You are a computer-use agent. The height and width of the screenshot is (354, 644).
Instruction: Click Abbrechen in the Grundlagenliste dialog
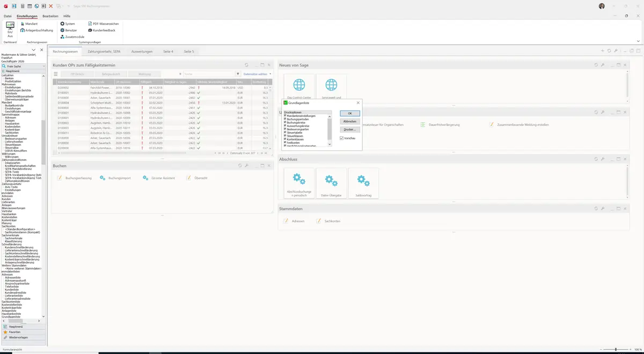click(x=349, y=122)
